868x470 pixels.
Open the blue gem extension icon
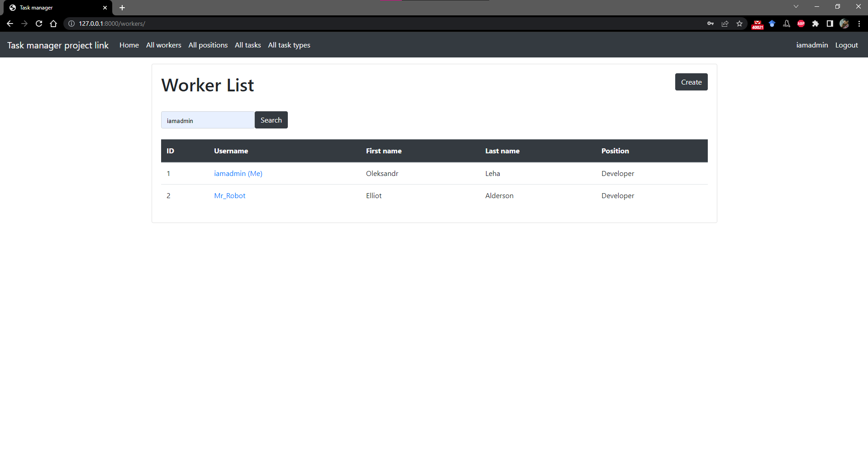pos(772,24)
